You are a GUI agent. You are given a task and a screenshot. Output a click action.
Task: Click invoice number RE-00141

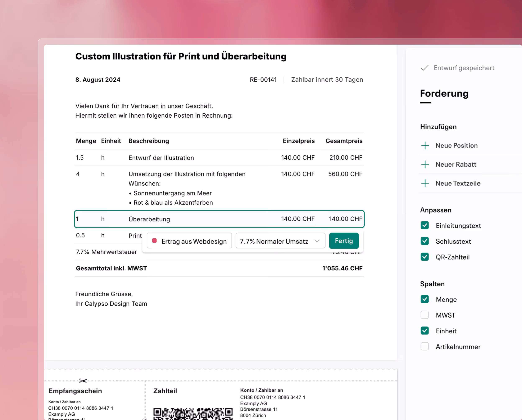pyautogui.click(x=263, y=80)
